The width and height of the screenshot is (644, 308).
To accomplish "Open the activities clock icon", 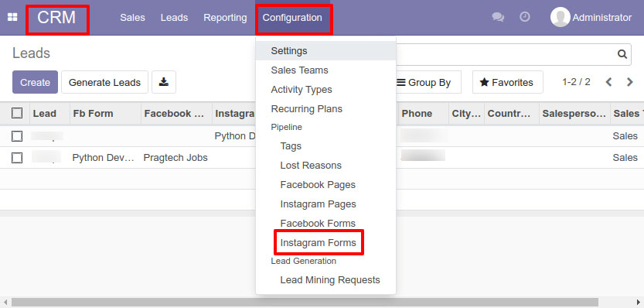I will point(524,17).
